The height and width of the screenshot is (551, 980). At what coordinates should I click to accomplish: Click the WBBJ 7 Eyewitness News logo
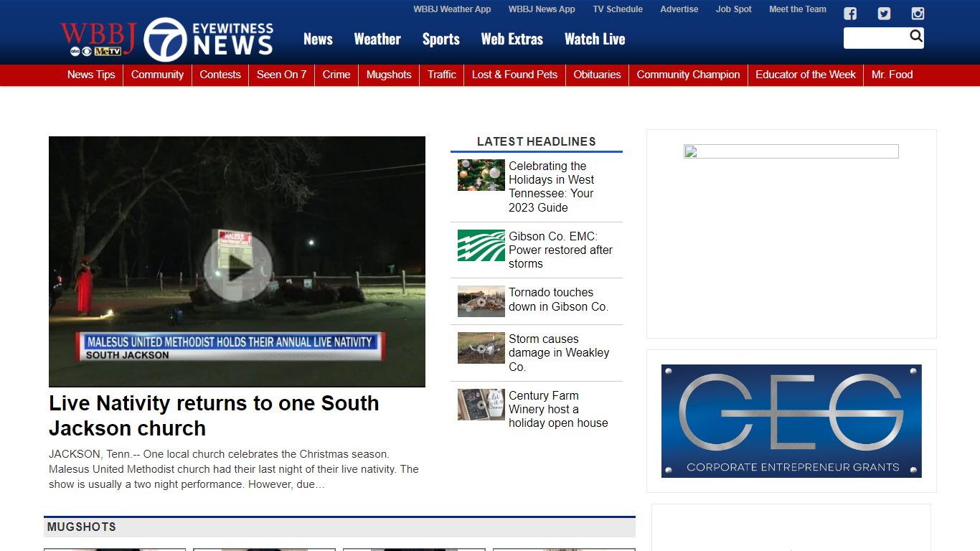[x=166, y=39]
